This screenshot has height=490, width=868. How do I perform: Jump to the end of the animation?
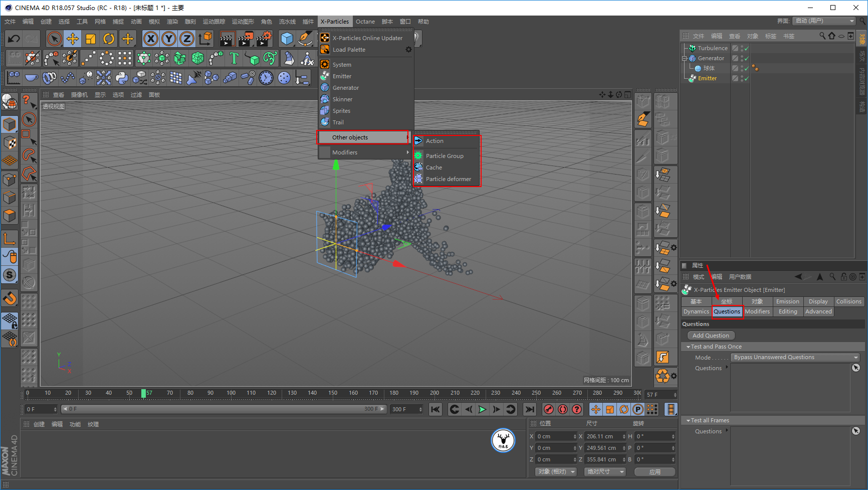[530, 409]
